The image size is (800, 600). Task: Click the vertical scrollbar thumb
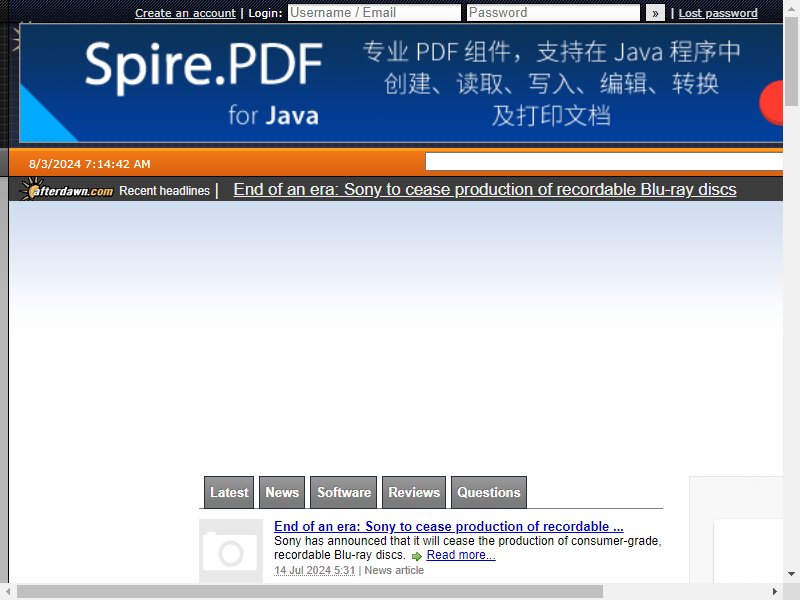point(791,60)
